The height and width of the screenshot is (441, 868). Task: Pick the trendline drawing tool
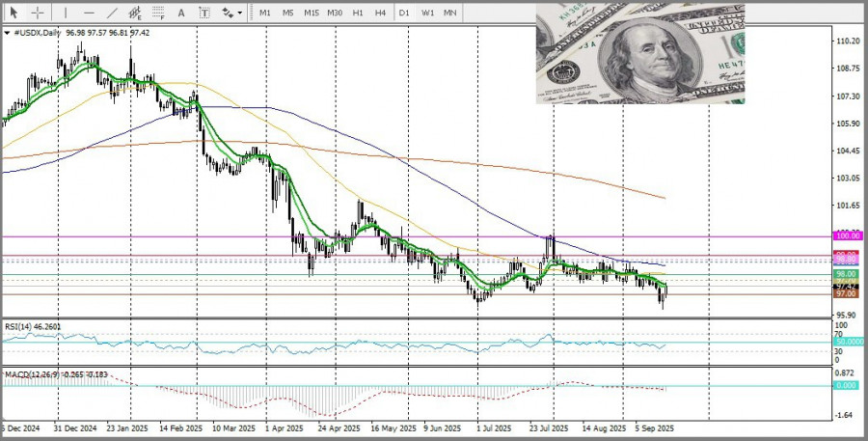coord(112,13)
